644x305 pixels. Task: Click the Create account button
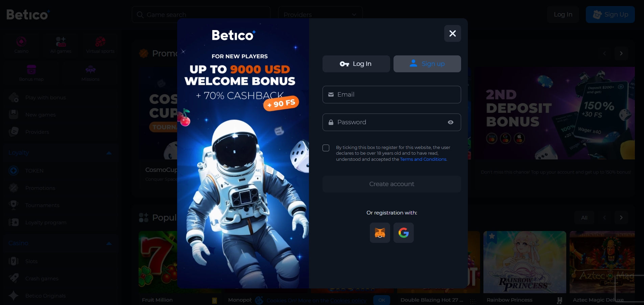[x=391, y=184]
